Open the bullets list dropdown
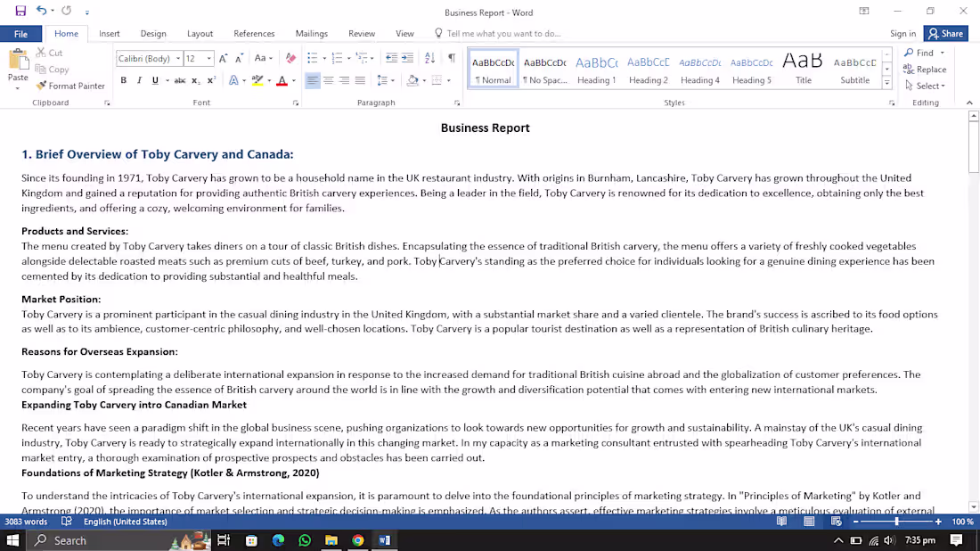980x551 pixels. [x=324, y=58]
